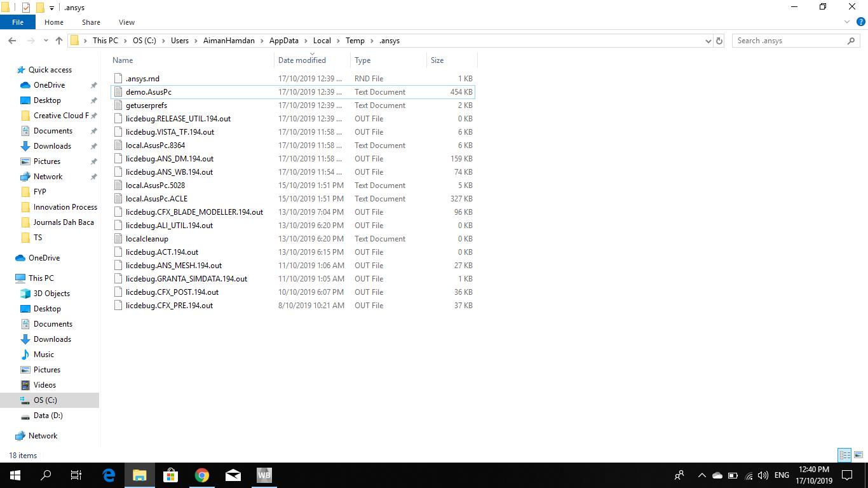
Task: Open Music in navigation pane
Action: 43,355
